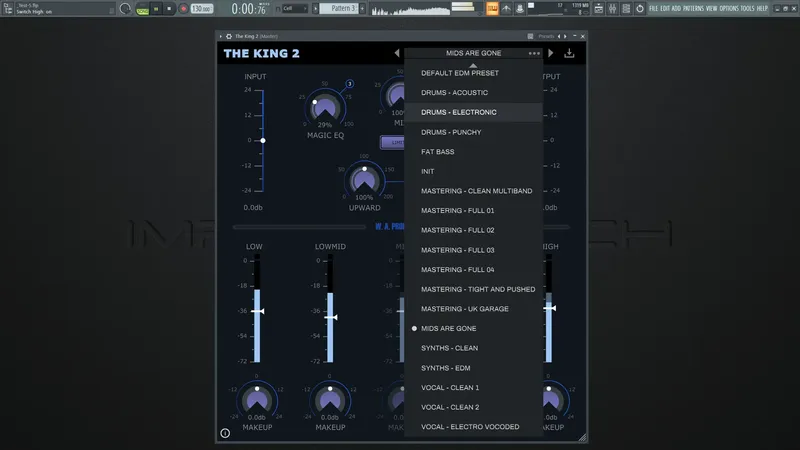The height and width of the screenshot is (450, 800).
Task: Choose MASTERING - FULL 03 preset
Action: [473, 250]
